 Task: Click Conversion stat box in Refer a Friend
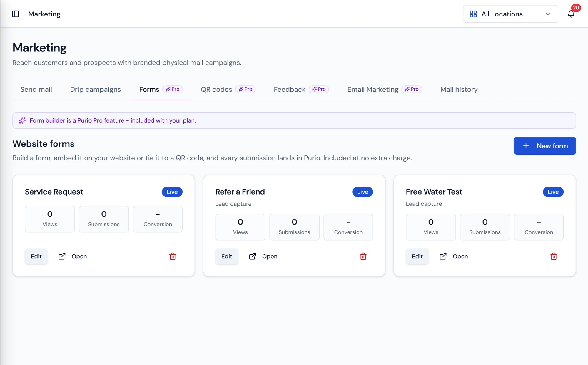[348, 227]
